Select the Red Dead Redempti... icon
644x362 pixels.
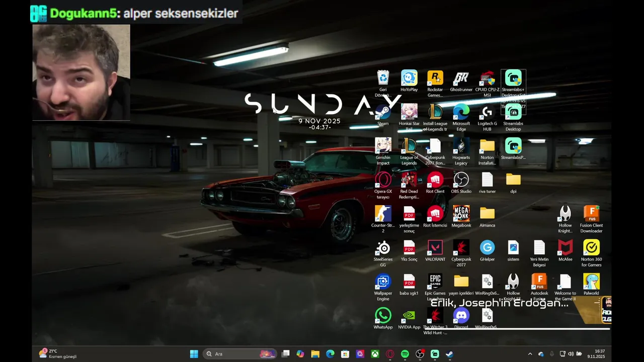click(x=409, y=186)
